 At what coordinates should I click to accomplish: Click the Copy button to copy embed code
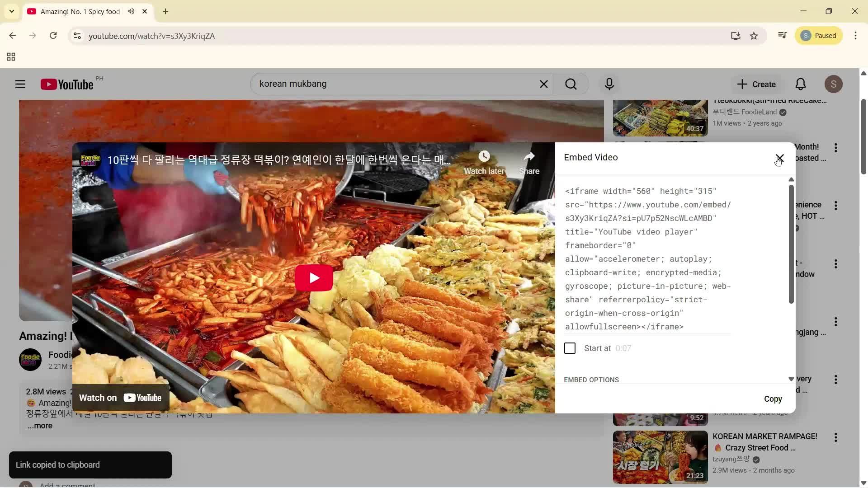click(773, 399)
